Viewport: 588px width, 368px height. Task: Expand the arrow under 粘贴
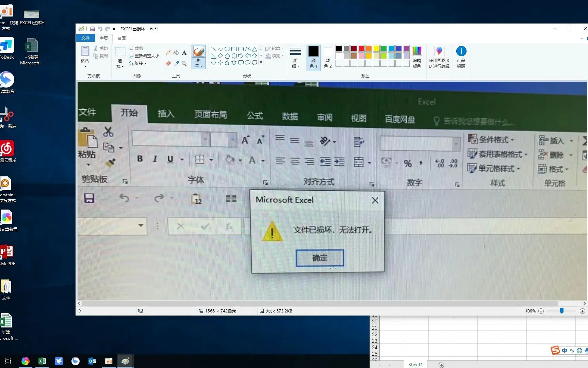85,66
